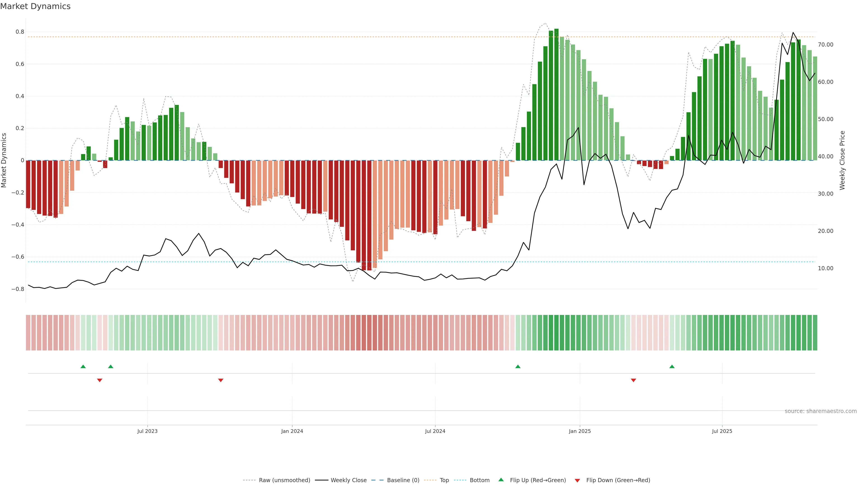Click the Flip Up marker between Jan 2025 and Jul 2025
Image resolution: width=868 pixels, height=488 pixels.
672,366
